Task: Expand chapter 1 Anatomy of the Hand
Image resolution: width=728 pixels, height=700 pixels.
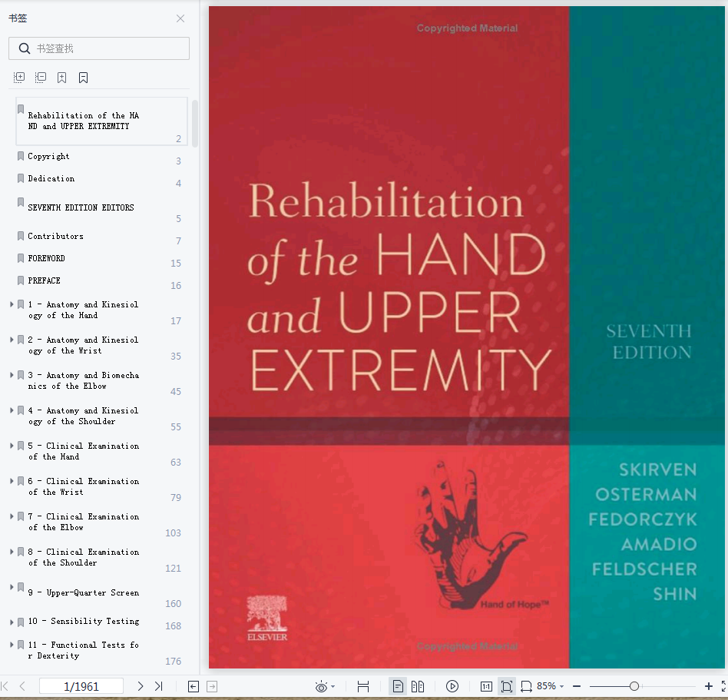Action: pos(12,304)
